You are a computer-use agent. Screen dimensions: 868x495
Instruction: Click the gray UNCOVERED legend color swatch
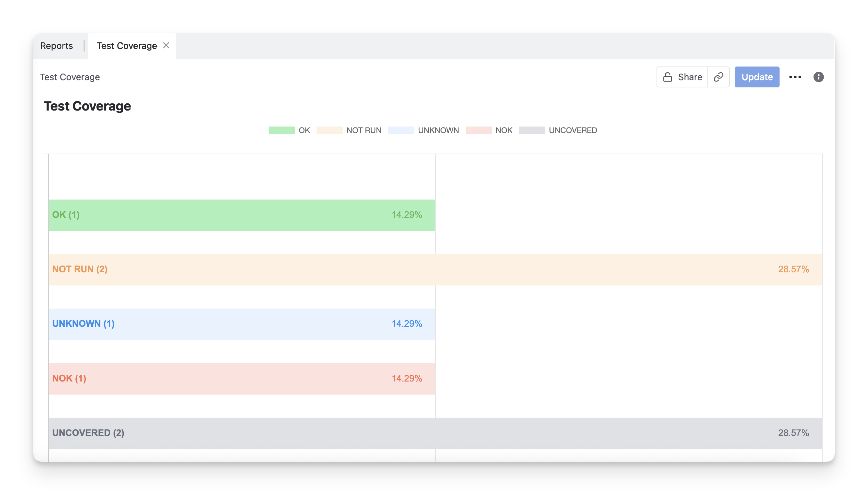532,130
